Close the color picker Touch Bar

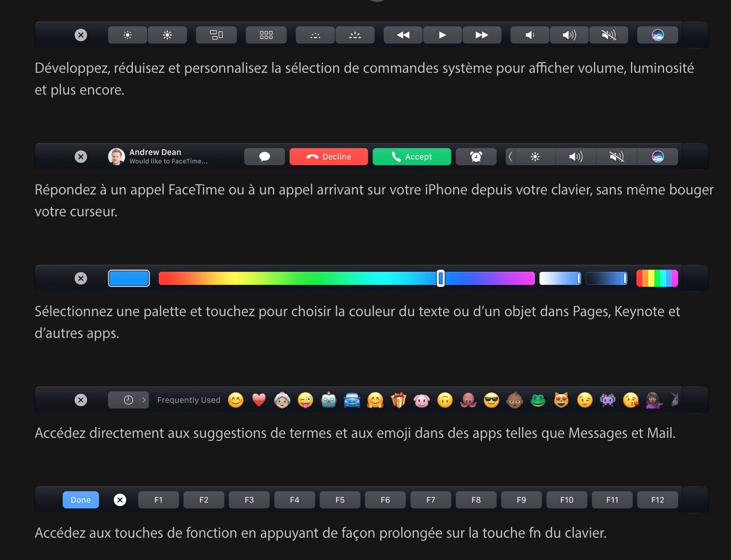[81, 278]
